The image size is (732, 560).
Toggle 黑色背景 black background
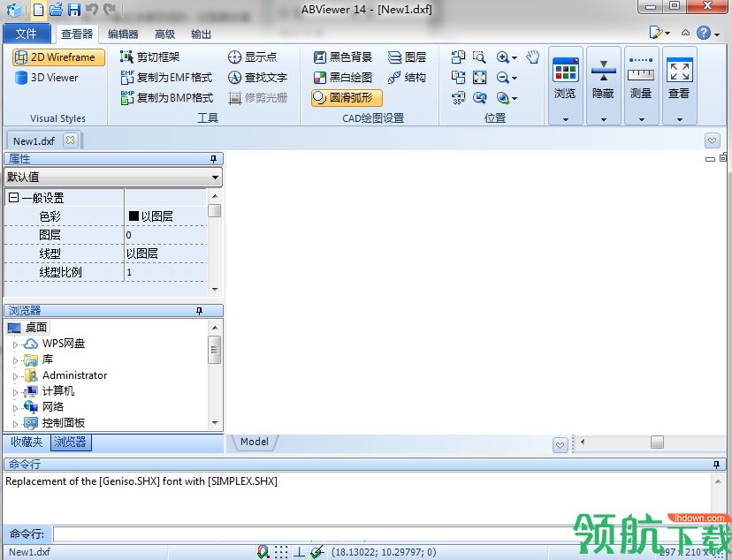[x=343, y=57]
